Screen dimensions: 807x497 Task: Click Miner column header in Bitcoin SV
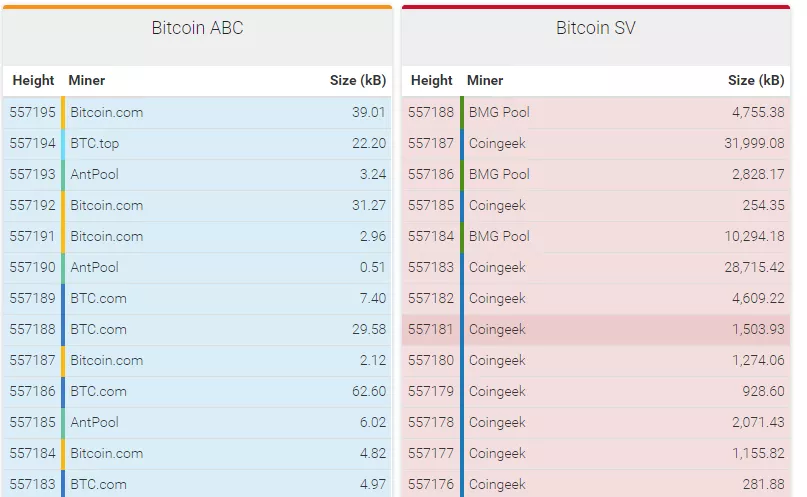click(x=485, y=80)
